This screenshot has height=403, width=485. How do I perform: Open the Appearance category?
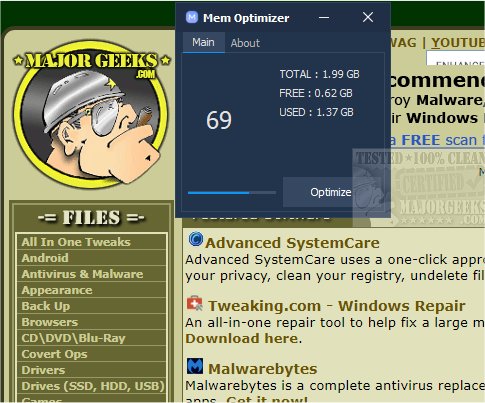click(x=91, y=290)
